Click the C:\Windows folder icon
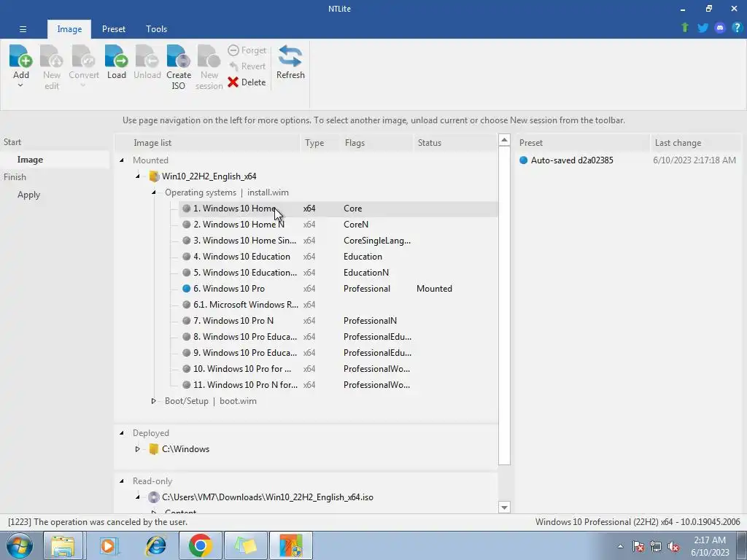This screenshot has width=747, height=560. tap(153, 449)
